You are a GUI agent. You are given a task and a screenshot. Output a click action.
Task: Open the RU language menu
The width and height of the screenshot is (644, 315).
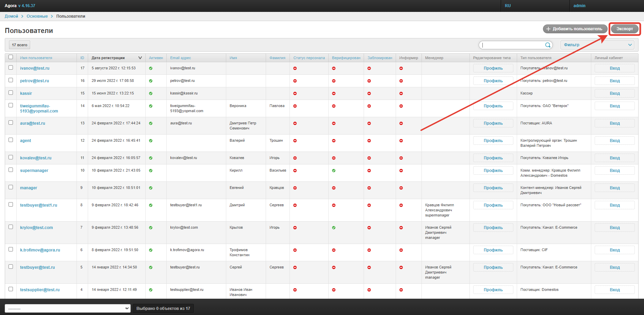click(x=508, y=6)
